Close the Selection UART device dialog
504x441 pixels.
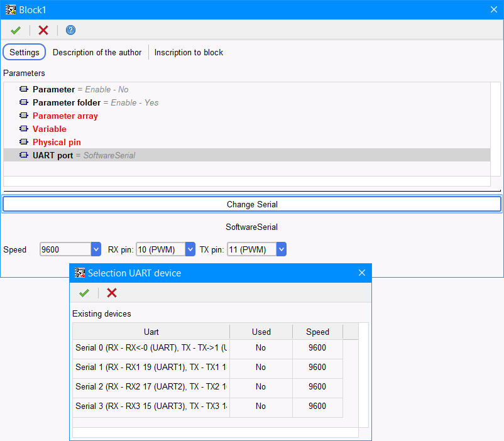tap(361, 273)
